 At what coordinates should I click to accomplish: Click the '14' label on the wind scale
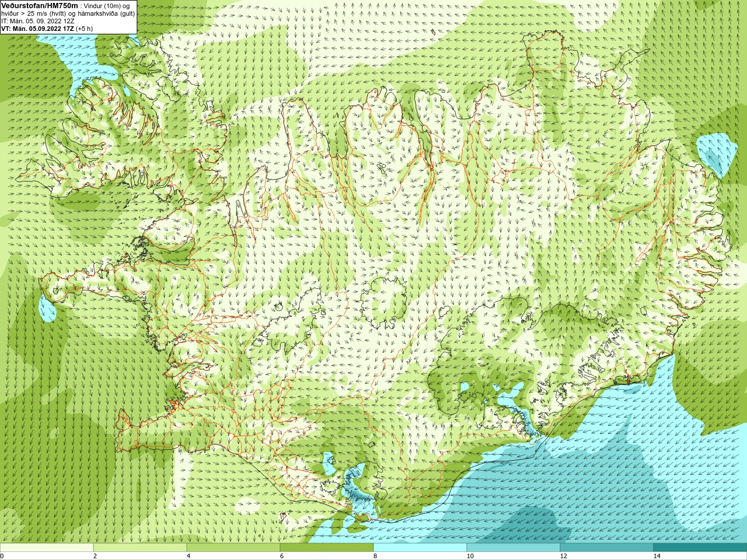657,556
